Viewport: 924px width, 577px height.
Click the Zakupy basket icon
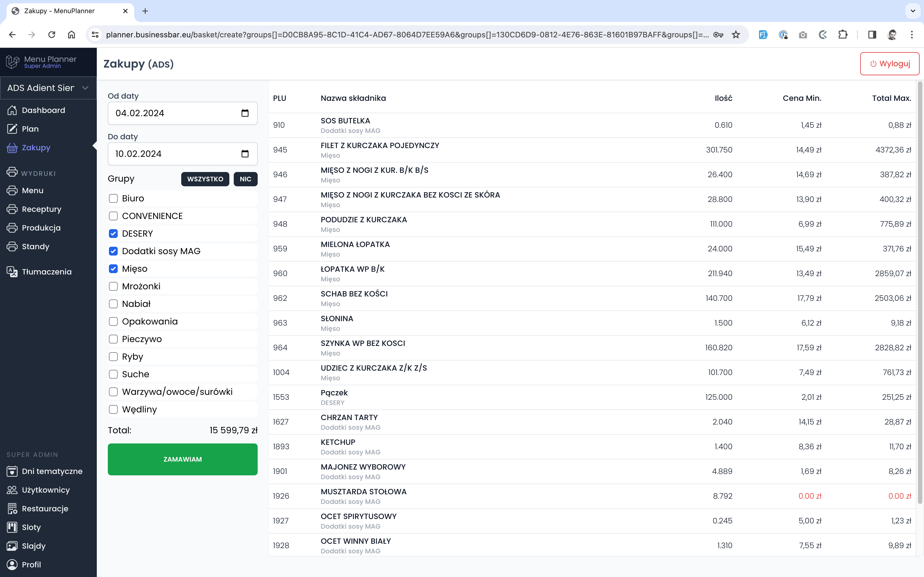point(12,148)
